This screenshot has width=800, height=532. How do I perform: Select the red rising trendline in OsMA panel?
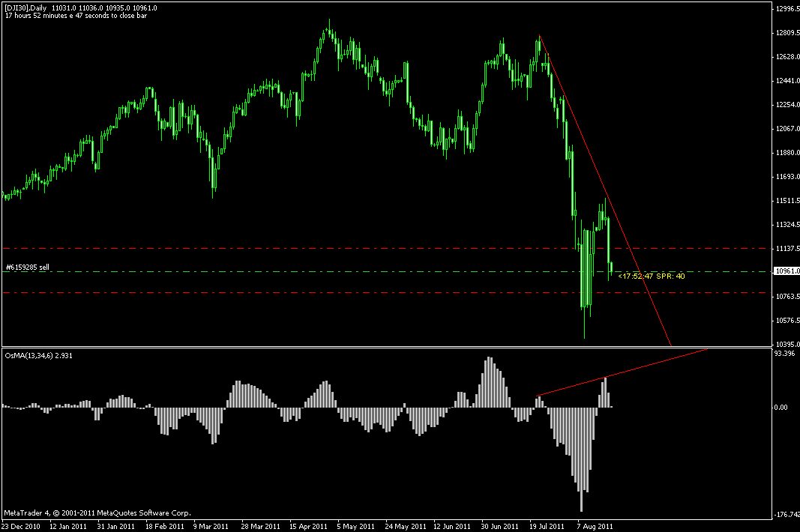pyautogui.click(x=622, y=373)
